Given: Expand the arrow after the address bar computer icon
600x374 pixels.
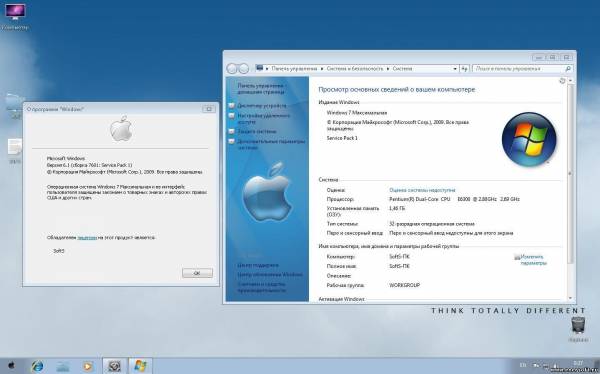Looking at the screenshot, I should 267,69.
